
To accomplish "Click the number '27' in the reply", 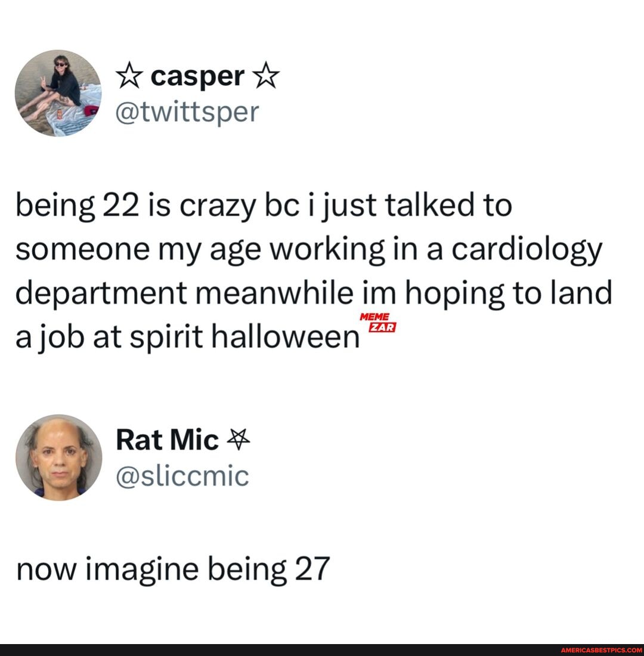I will pos(313,570).
